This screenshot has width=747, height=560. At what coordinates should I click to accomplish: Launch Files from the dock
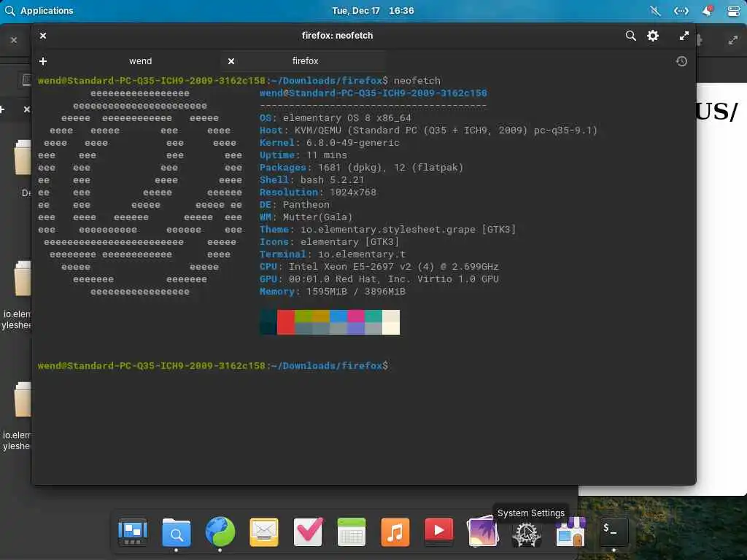(x=177, y=532)
